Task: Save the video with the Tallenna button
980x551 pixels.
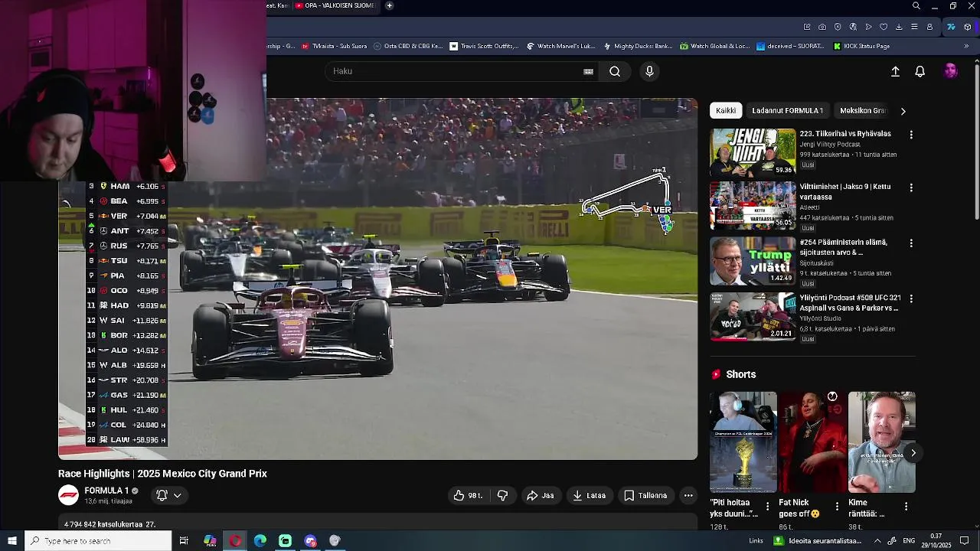Action: 645,495
